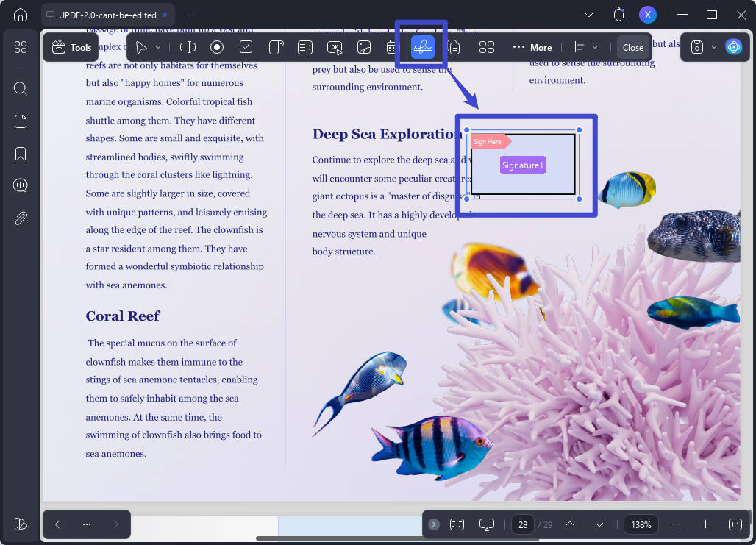Open the More menu in toolbar

532,47
